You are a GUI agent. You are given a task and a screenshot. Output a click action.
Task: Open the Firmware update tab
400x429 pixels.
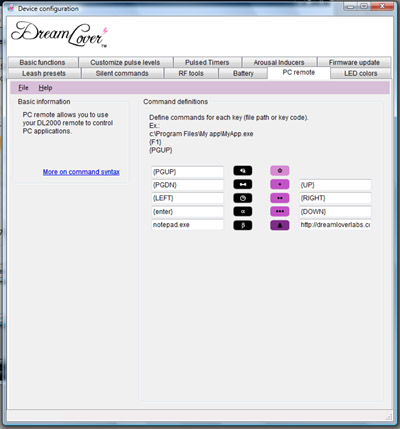[354, 62]
